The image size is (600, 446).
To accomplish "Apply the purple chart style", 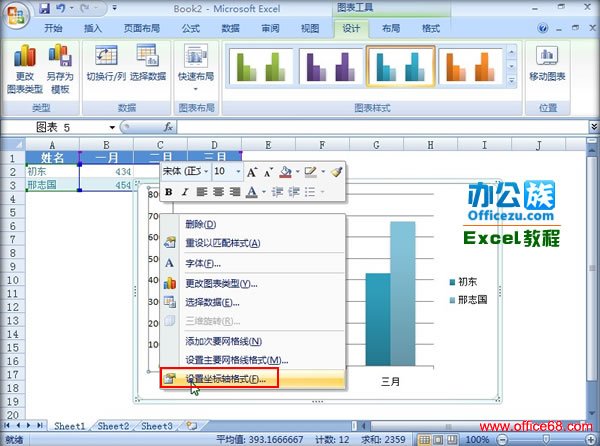I will coord(330,67).
